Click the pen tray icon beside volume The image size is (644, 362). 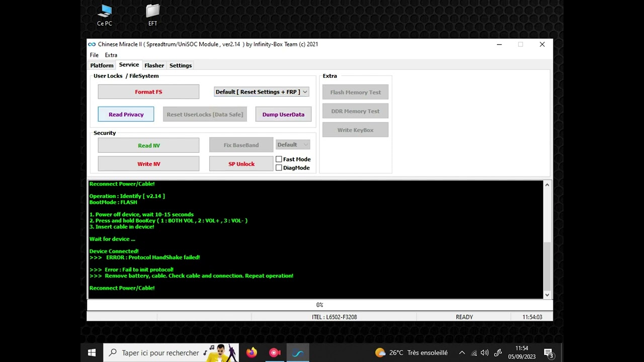[498, 352]
